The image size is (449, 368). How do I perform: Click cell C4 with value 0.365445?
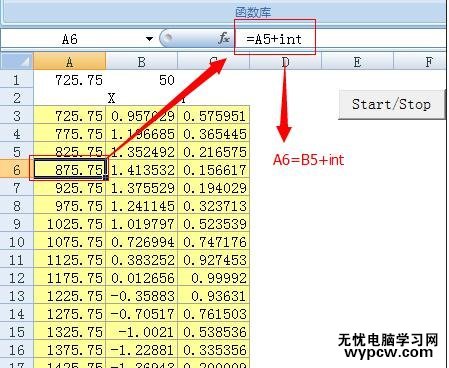click(x=214, y=134)
